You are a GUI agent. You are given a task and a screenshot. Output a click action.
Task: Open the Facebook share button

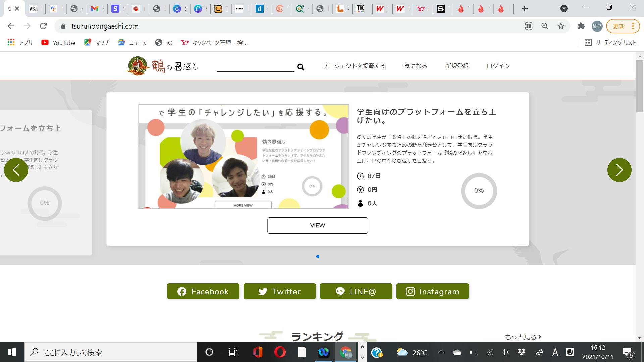click(x=203, y=291)
